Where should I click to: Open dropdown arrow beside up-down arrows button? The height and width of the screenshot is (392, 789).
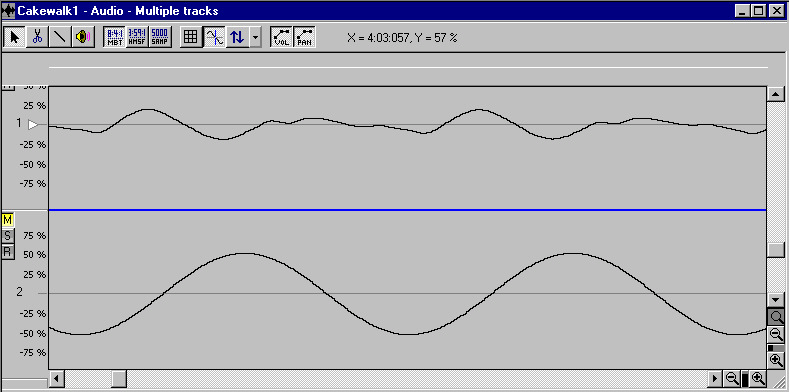(x=255, y=37)
